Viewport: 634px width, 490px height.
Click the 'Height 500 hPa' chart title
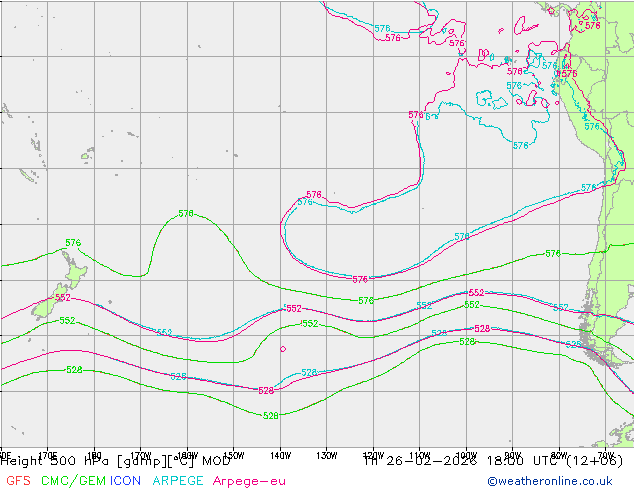55,460
